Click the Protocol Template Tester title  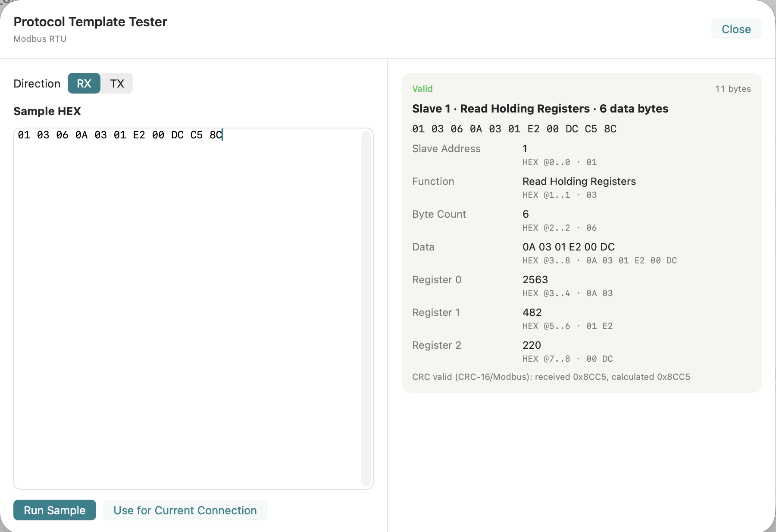click(90, 22)
